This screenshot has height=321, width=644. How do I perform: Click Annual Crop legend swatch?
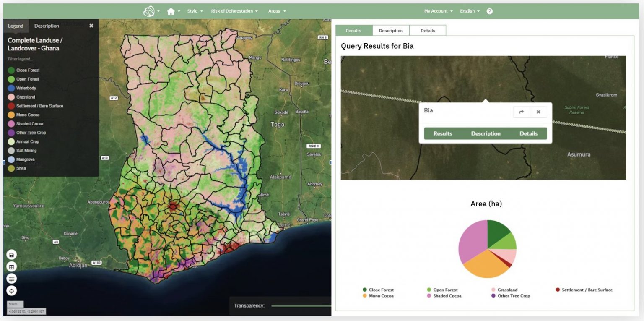[11, 142]
